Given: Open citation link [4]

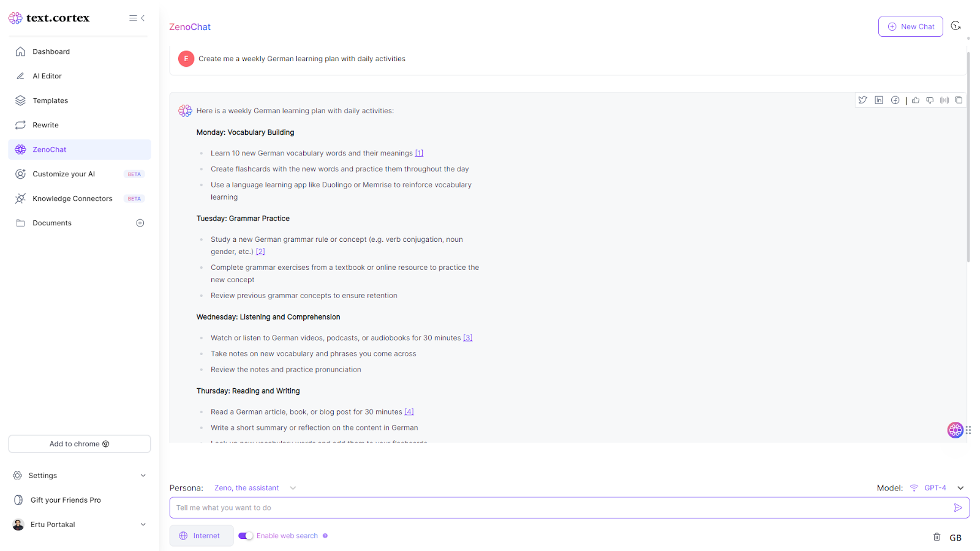Looking at the screenshot, I should [409, 412].
